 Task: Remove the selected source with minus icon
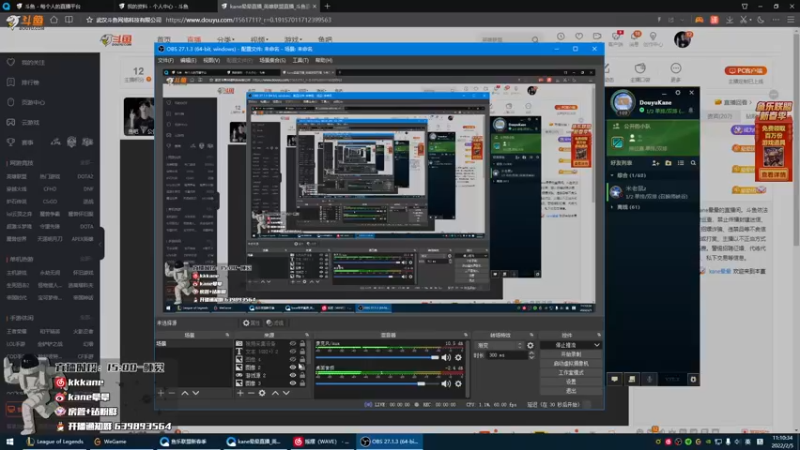coord(251,393)
